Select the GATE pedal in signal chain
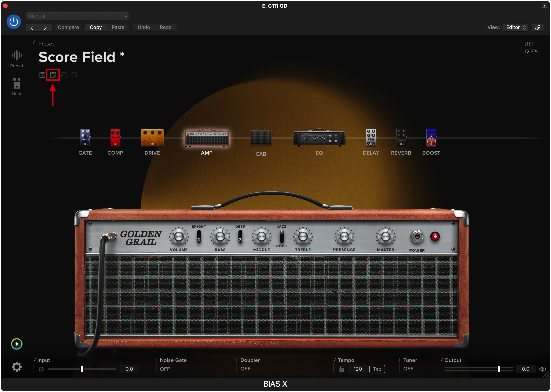The width and height of the screenshot is (551, 392). coord(85,138)
